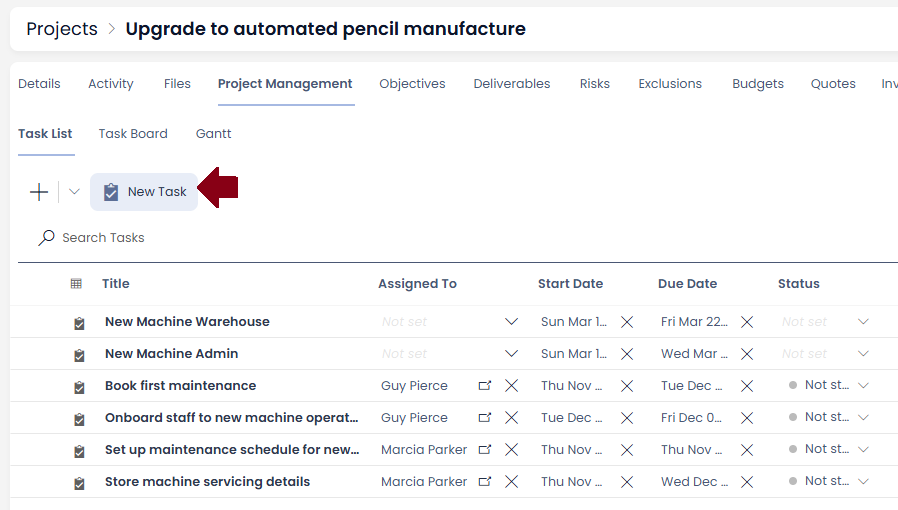The height and width of the screenshot is (510, 898).
Task: Clear due date of Book first maintenance
Action: pos(747,386)
